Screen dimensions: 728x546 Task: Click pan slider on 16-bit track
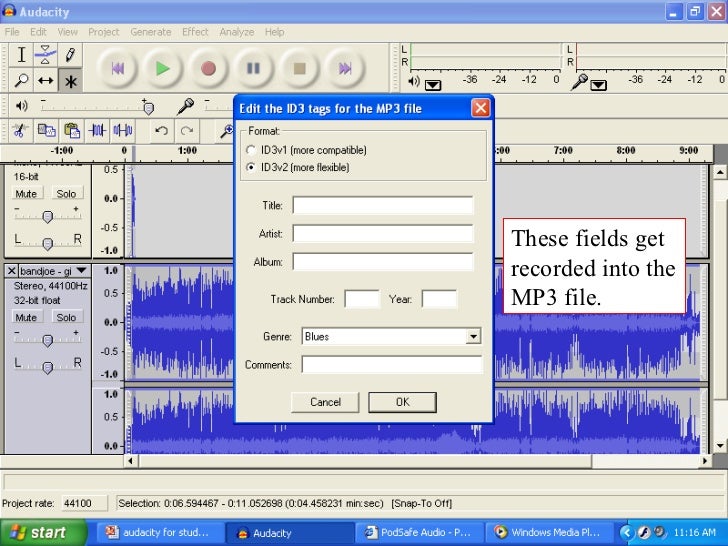[47, 243]
